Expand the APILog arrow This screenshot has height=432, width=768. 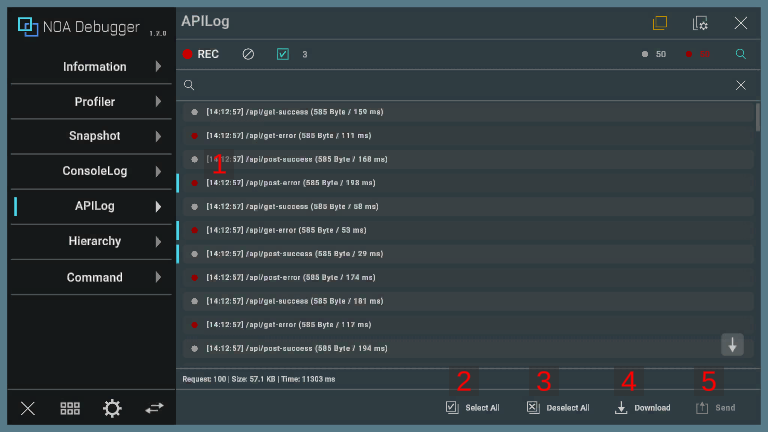click(158, 207)
